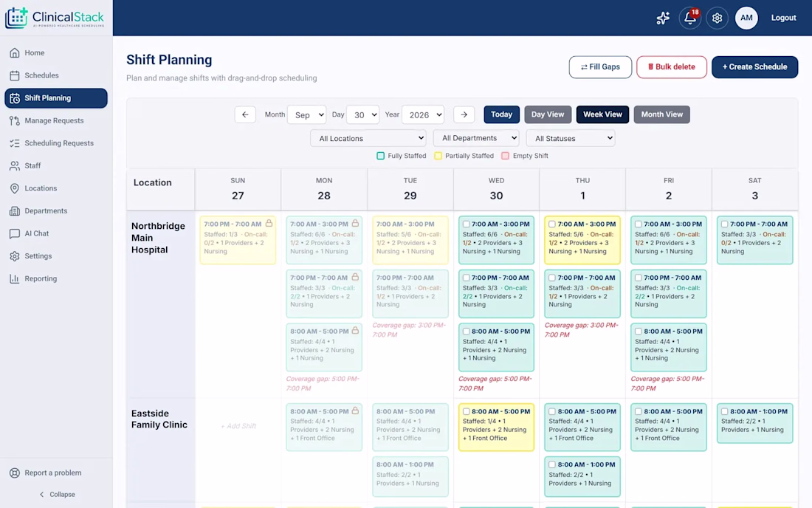Click the Fill Gaps button
Screen dimensions: 812x508
click(600, 67)
